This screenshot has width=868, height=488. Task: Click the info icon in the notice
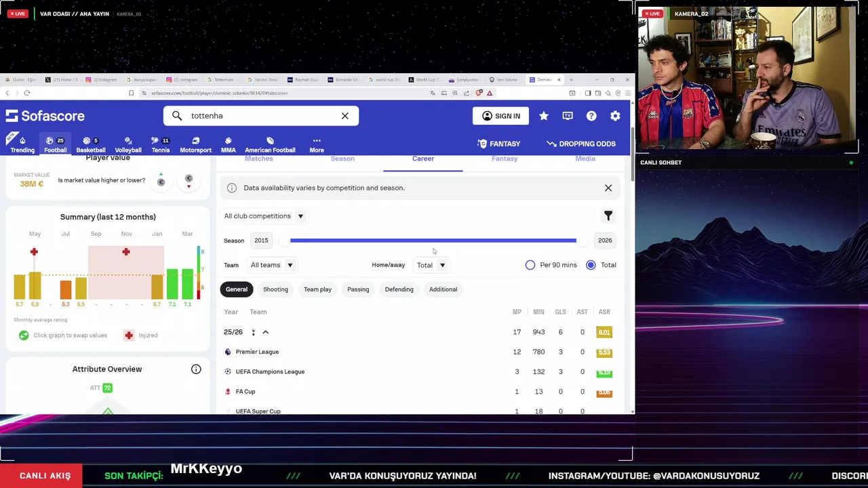232,188
